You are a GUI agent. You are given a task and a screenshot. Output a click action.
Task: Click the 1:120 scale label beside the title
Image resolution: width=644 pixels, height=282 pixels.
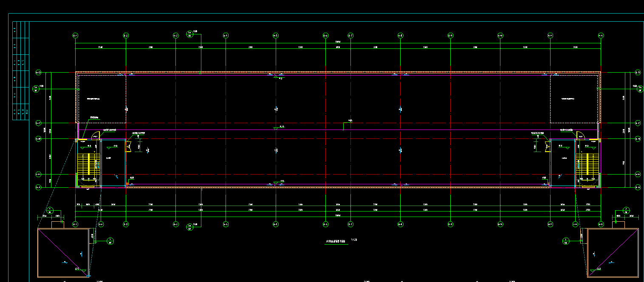click(354, 240)
